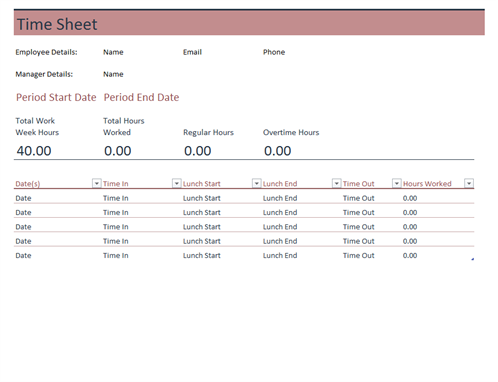Select the Overtime Hours label
Screen dimensions: 498x382
291,132
